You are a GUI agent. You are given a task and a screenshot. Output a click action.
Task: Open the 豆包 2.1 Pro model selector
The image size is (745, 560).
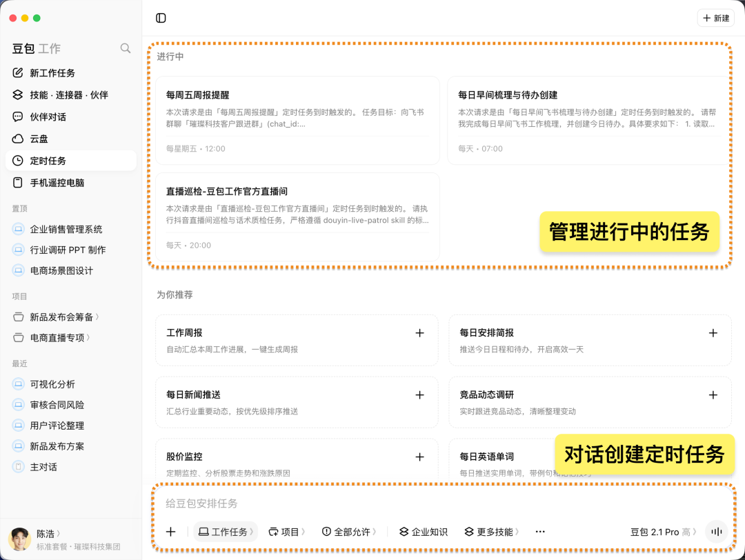coord(664,532)
